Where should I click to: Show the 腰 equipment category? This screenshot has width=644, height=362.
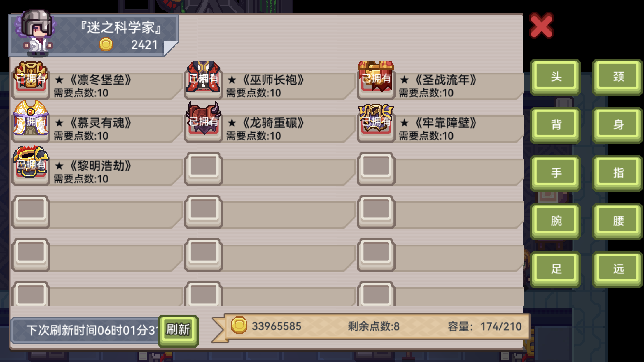pos(618,221)
